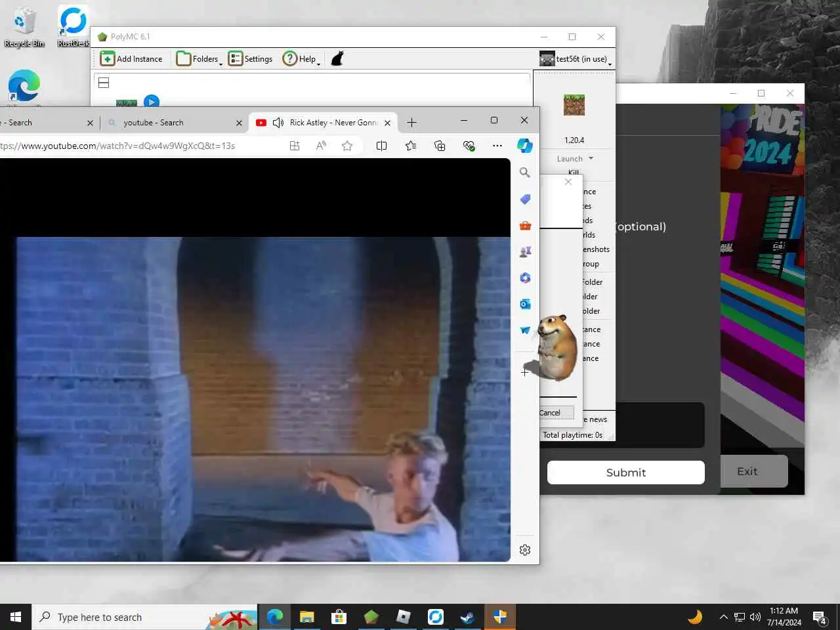Click the hamster desktop pet
The width and height of the screenshot is (840, 630).
[557, 347]
